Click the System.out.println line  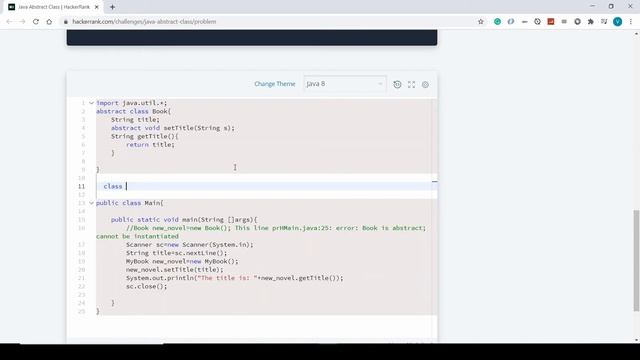click(x=235, y=278)
